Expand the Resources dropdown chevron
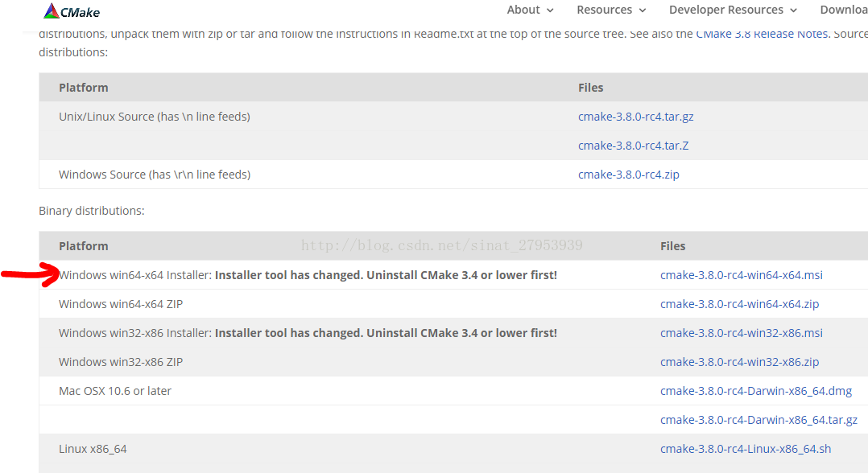Screen dimensions: 868x473 pos(643,10)
